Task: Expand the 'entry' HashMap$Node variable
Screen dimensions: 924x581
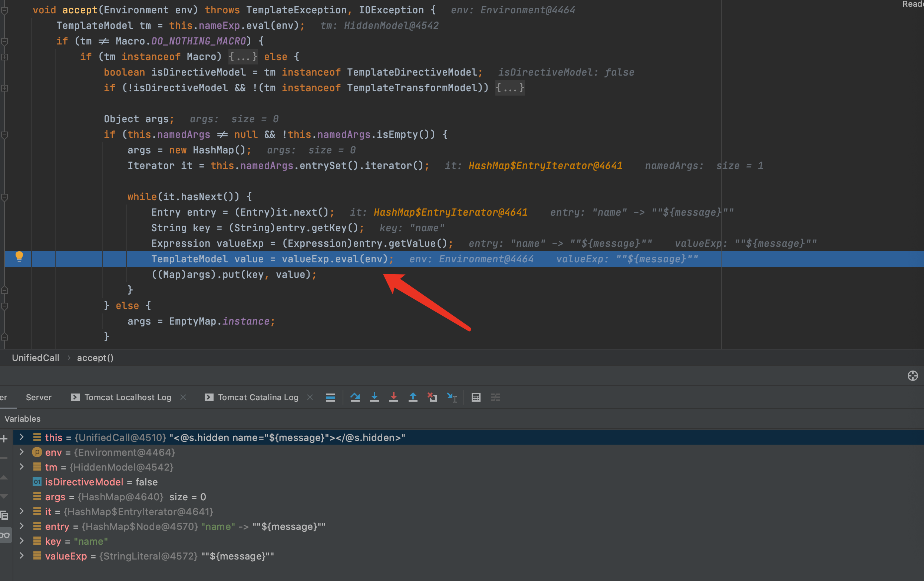Action: (x=22, y=526)
